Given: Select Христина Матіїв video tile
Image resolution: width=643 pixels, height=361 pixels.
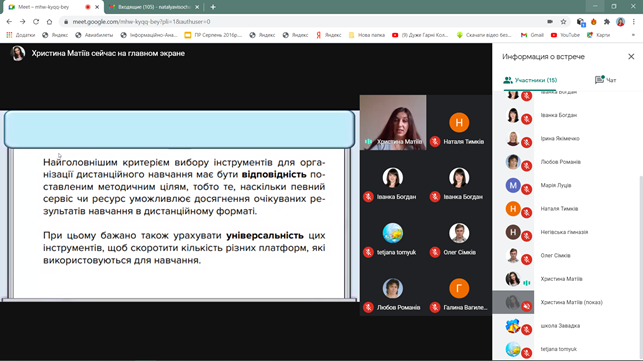Looking at the screenshot, I should [x=393, y=122].
